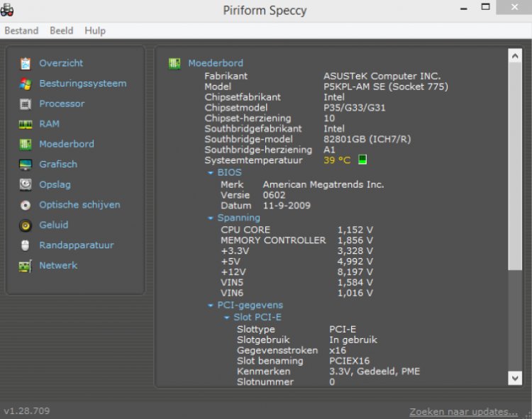
Task: Collapse the PCI-gegevens section
Action: 211,305
